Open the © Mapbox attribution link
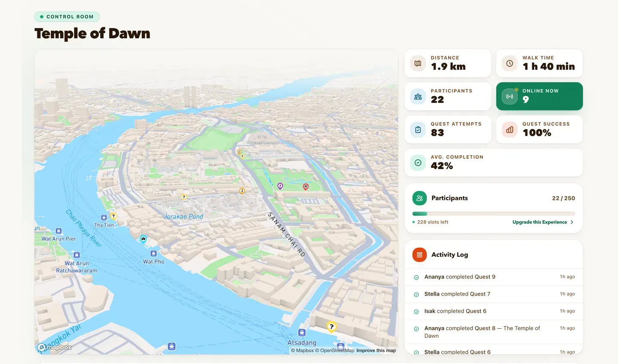 pos(302,351)
